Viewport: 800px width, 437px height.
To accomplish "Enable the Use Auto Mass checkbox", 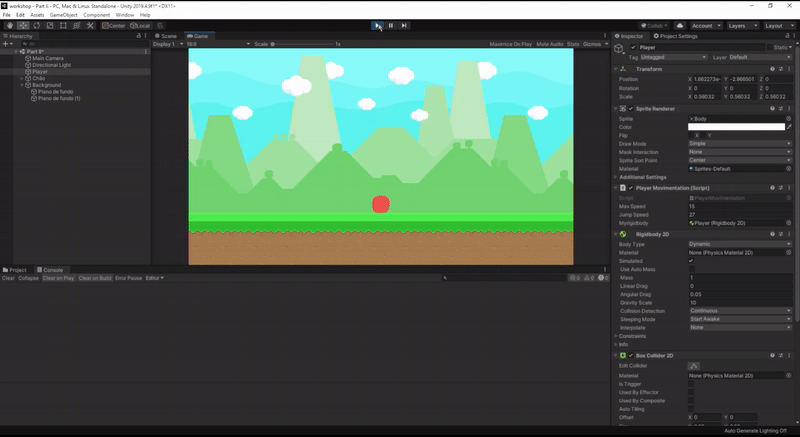I will pos(691,269).
